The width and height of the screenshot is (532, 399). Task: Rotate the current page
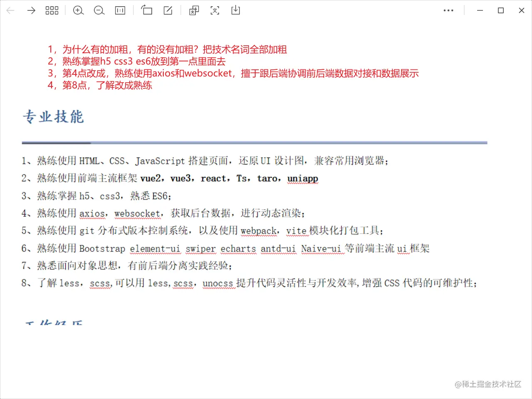(x=147, y=10)
